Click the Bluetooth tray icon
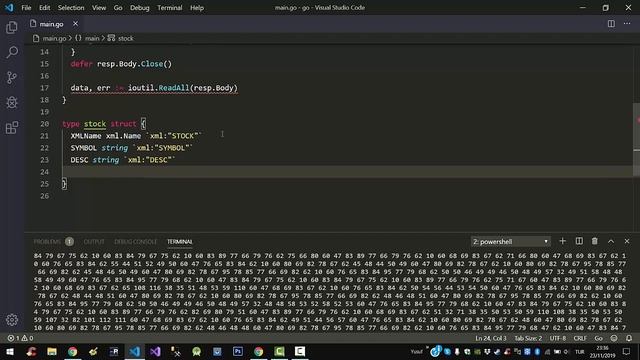Viewport: 640px width, 360px height. coord(537,352)
